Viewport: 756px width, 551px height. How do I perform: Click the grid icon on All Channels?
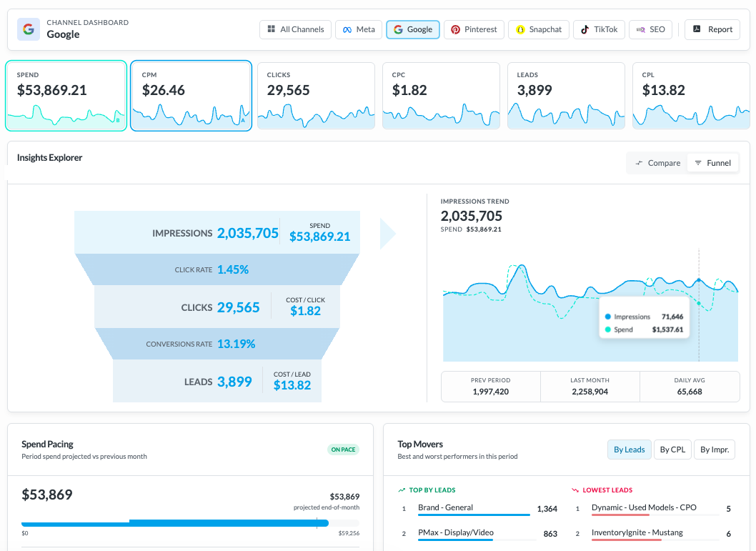pyautogui.click(x=272, y=29)
